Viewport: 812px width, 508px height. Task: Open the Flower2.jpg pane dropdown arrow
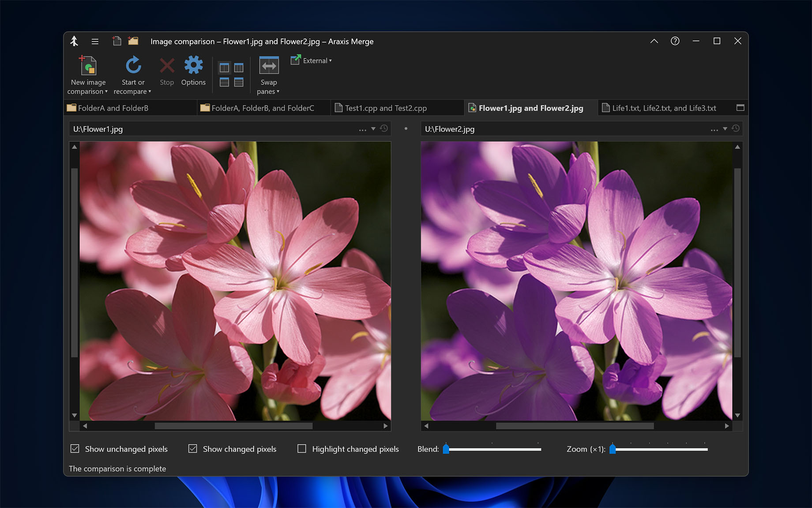pos(724,129)
